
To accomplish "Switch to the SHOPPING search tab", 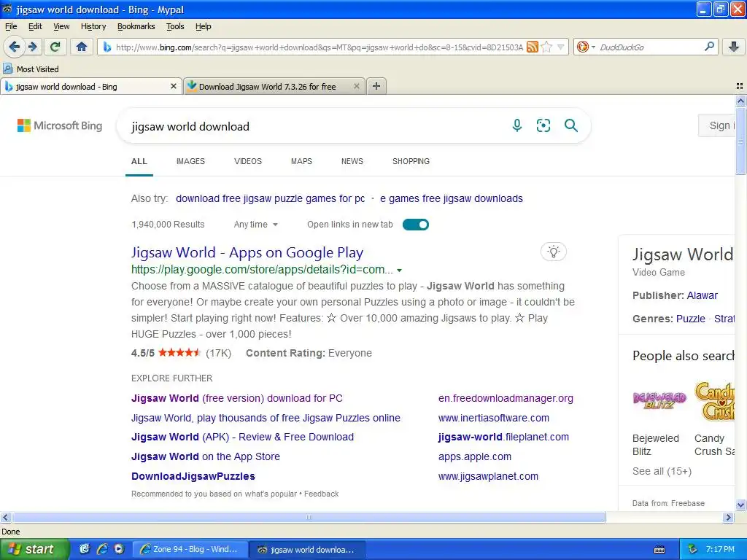I will [x=411, y=161].
